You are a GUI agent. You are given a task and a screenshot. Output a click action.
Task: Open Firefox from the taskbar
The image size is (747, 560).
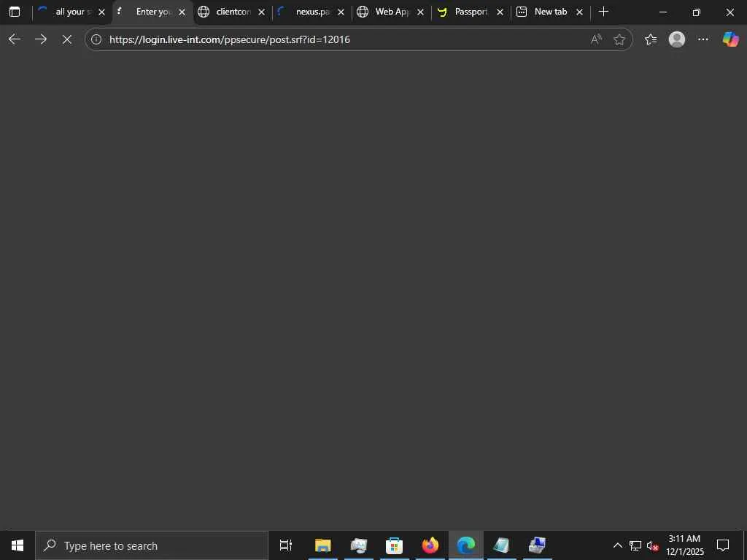[x=430, y=545]
